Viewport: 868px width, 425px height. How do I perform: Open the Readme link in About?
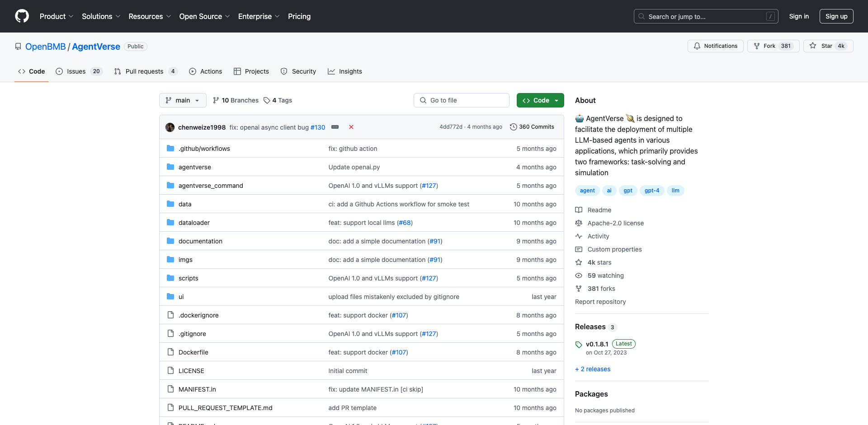593,210
